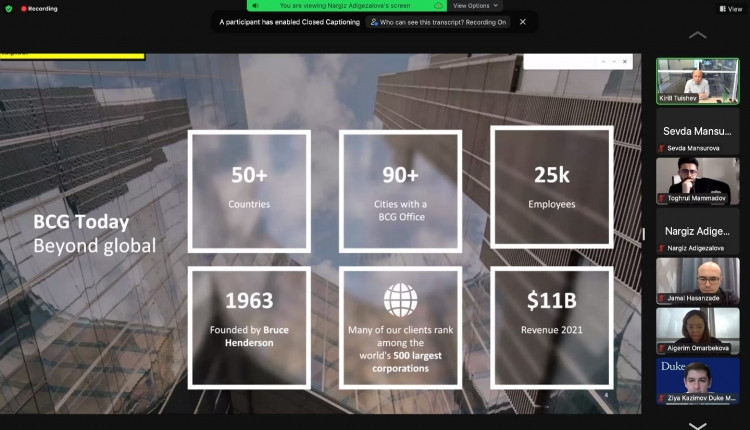This screenshot has height=430, width=750.
Task: Click the muted mic icon on Aigerim Omarbekova
Action: pos(662,348)
